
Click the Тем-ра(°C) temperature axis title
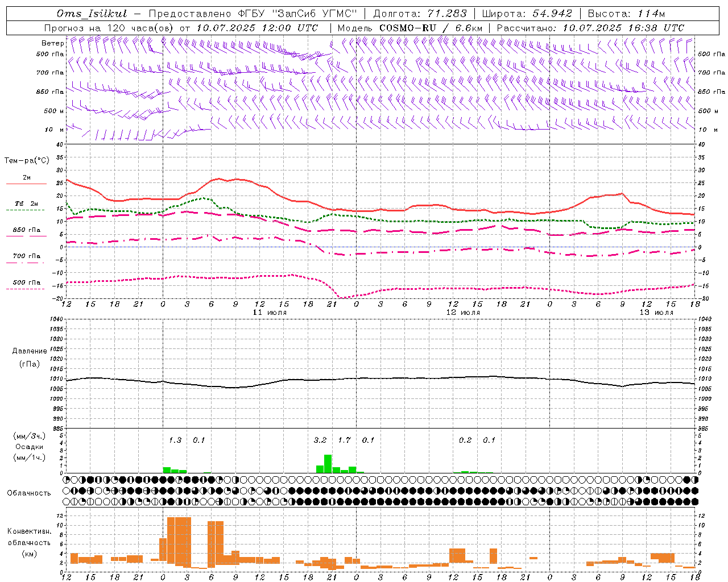click(x=27, y=161)
